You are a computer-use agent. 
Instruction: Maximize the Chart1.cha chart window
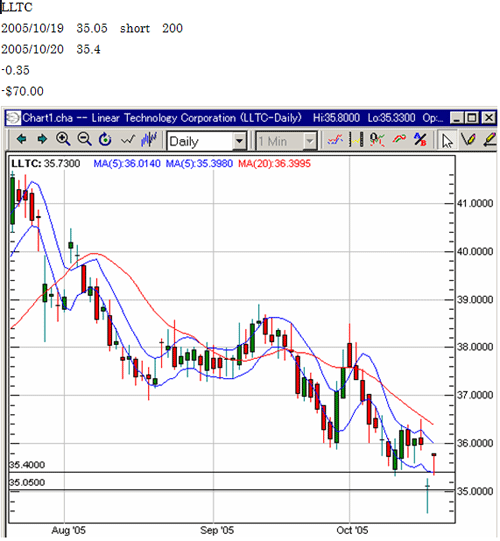click(472, 118)
